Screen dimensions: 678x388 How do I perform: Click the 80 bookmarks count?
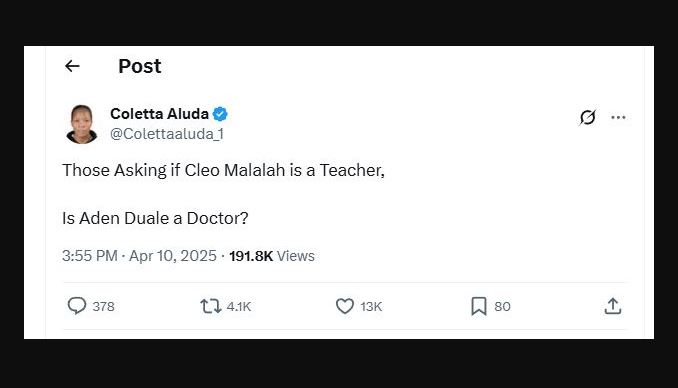pos(502,306)
